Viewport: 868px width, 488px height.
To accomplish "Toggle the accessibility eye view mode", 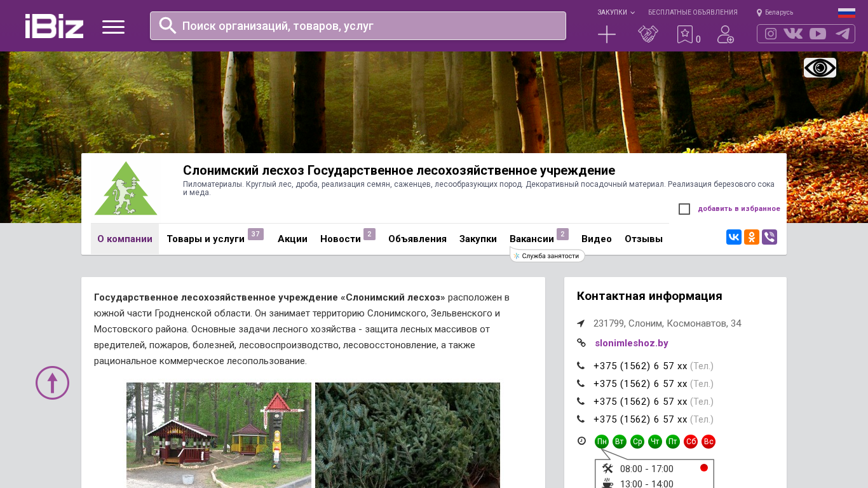I will click(x=819, y=67).
